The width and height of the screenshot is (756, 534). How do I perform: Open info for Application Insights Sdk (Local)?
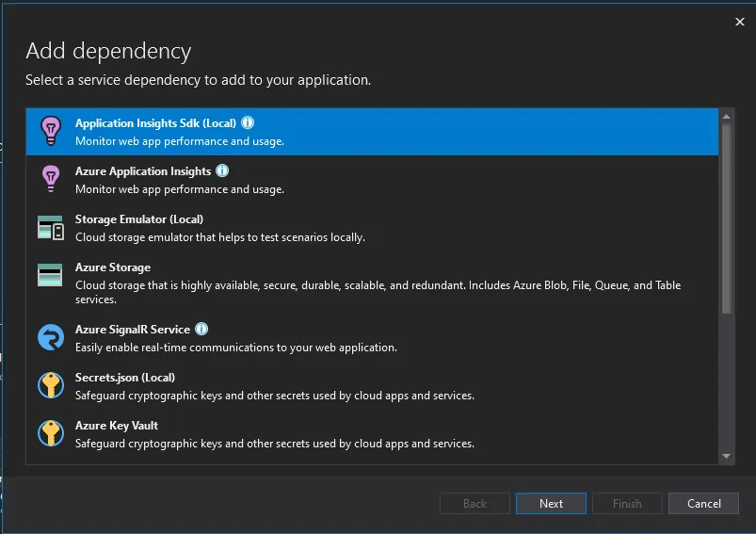(x=248, y=122)
